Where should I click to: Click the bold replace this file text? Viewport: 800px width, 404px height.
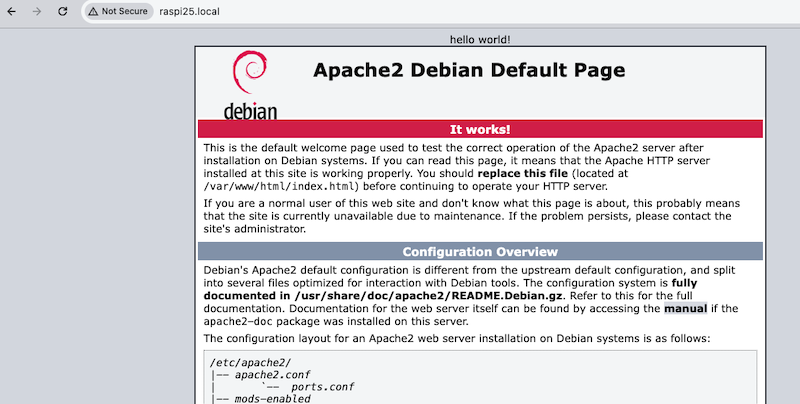click(522, 173)
